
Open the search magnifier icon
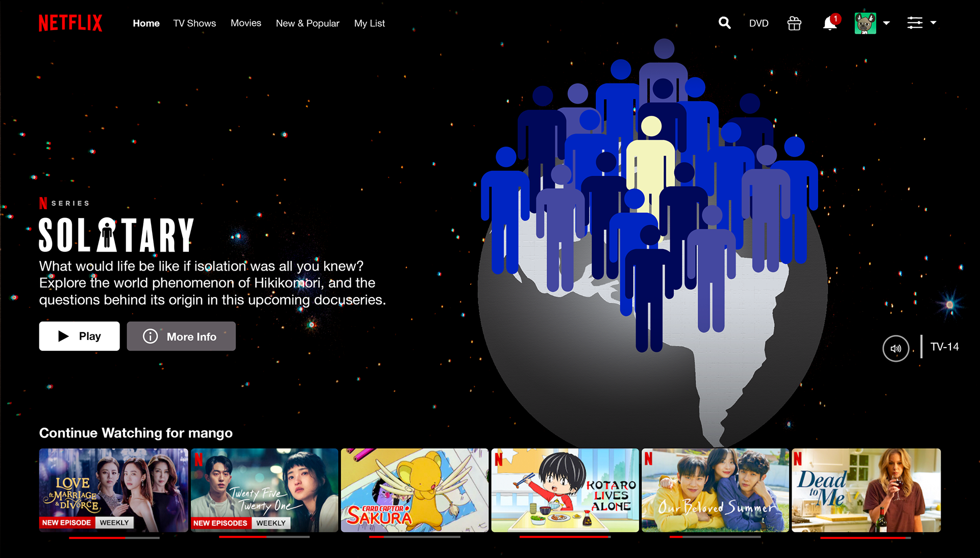click(x=724, y=23)
